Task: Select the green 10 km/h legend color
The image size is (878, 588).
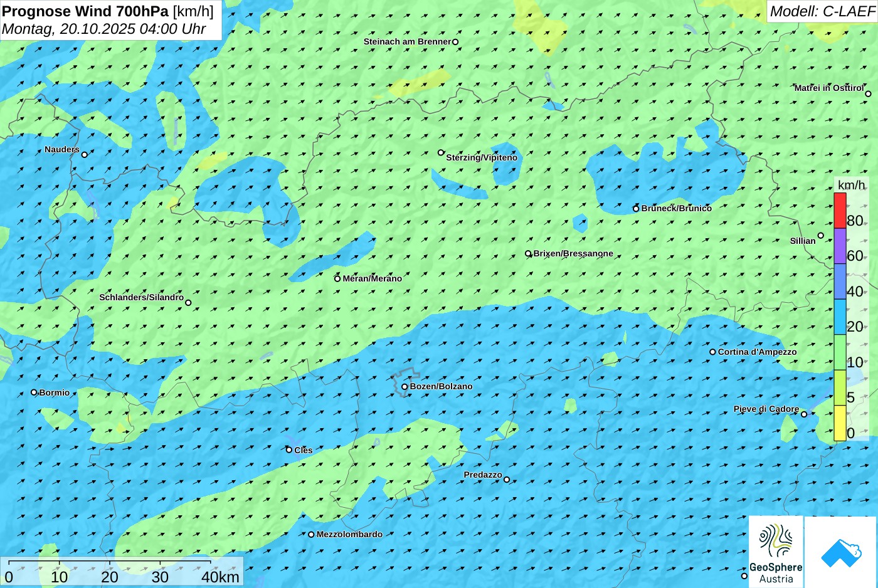Action: (x=840, y=352)
